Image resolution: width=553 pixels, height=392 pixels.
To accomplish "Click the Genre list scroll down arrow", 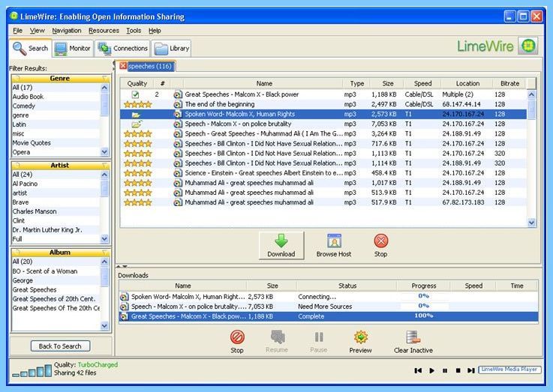I will pos(104,152).
